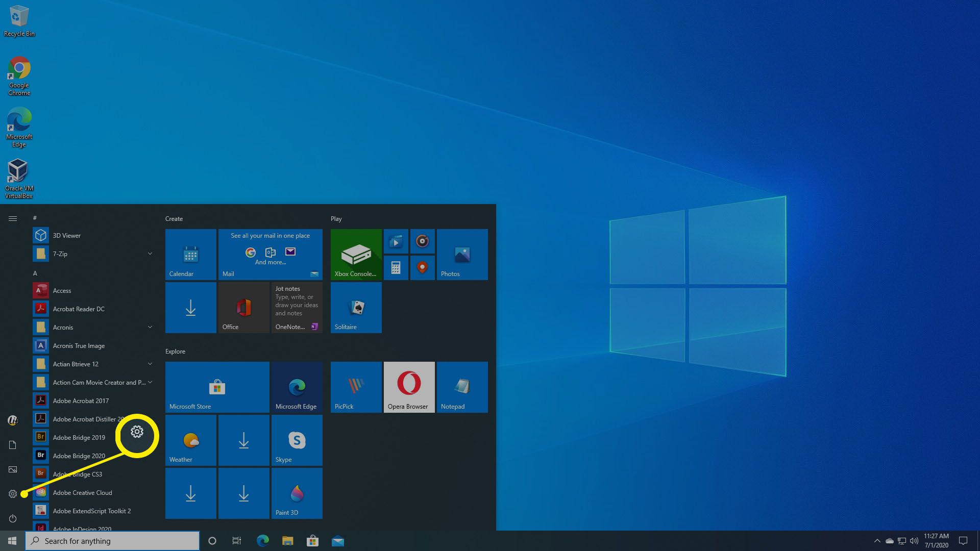Expand the Actian Btrieve 12 folder
Image resolution: width=980 pixels, height=551 pixels.
(93, 364)
